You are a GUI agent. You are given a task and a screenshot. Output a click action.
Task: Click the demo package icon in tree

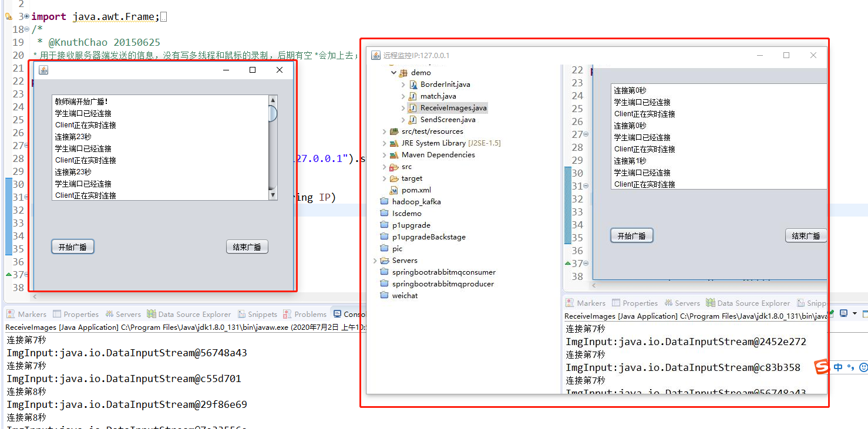[x=403, y=73]
